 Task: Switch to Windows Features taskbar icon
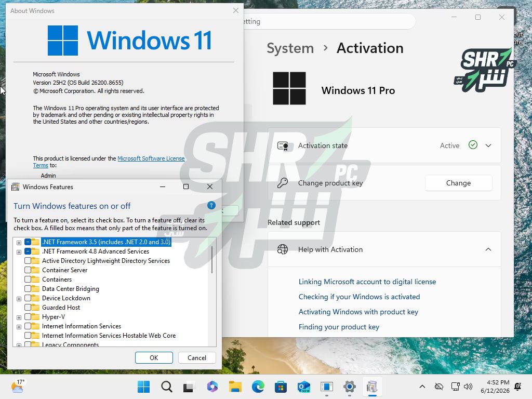[372, 387]
